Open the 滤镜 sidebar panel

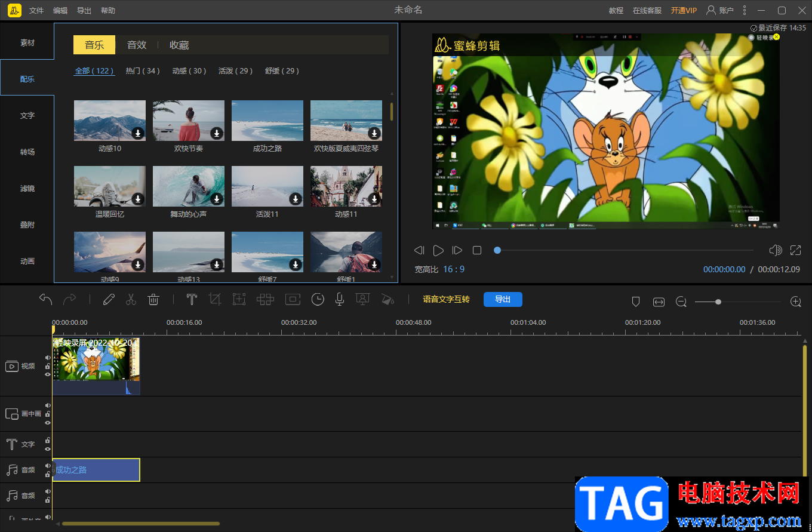[27, 188]
